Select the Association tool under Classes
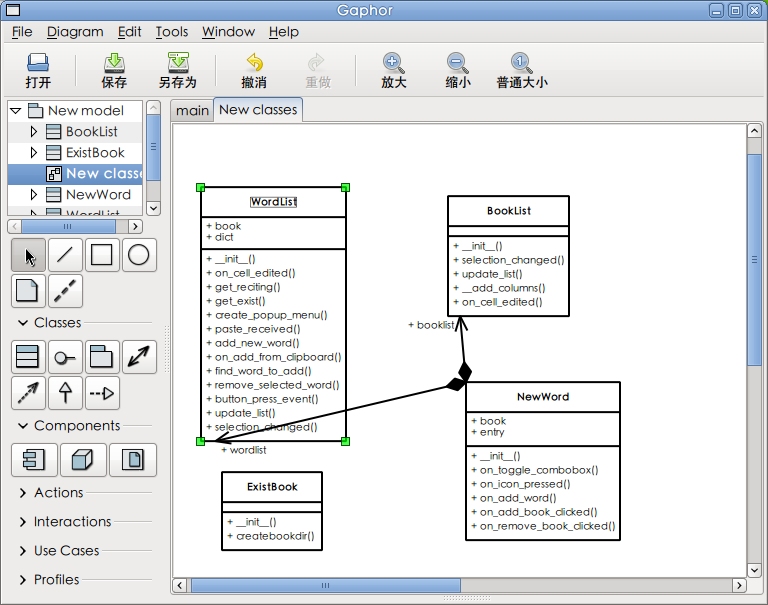This screenshot has height=605, width=768. [x=139, y=357]
